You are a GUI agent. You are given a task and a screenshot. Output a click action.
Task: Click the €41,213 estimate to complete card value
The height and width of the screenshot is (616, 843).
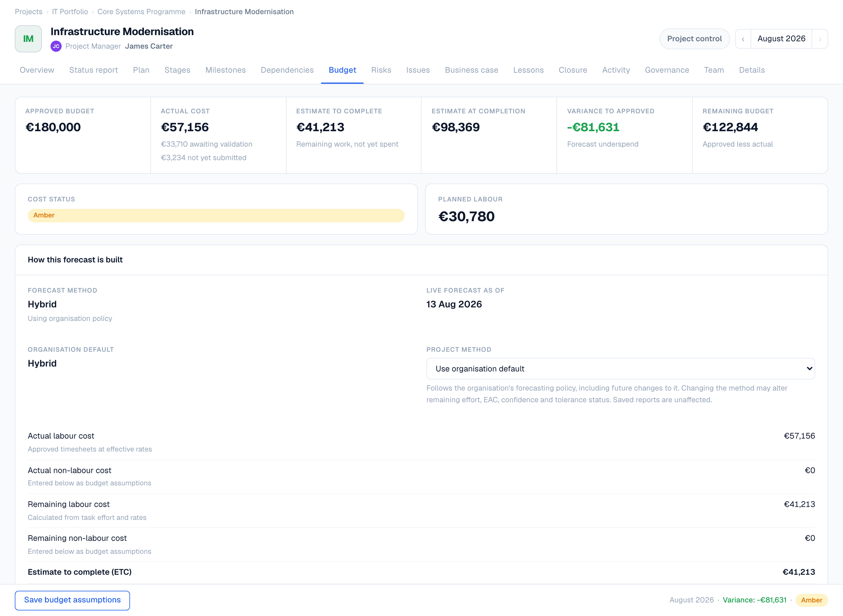tap(320, 127)
